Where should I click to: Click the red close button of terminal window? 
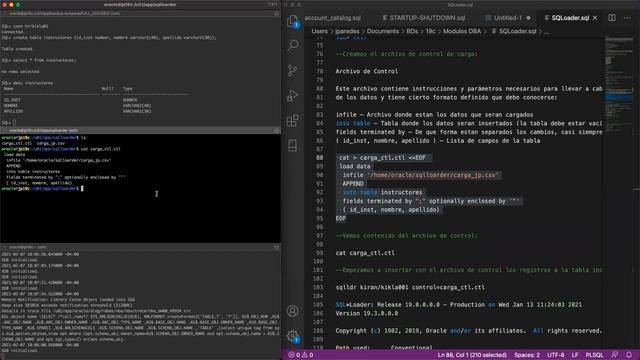click(x=4, y=4)
